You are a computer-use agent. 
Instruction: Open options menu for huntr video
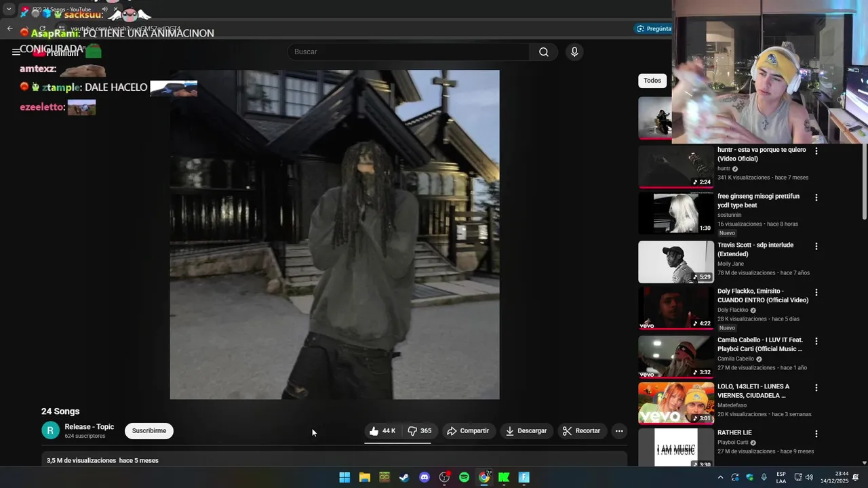816,151
